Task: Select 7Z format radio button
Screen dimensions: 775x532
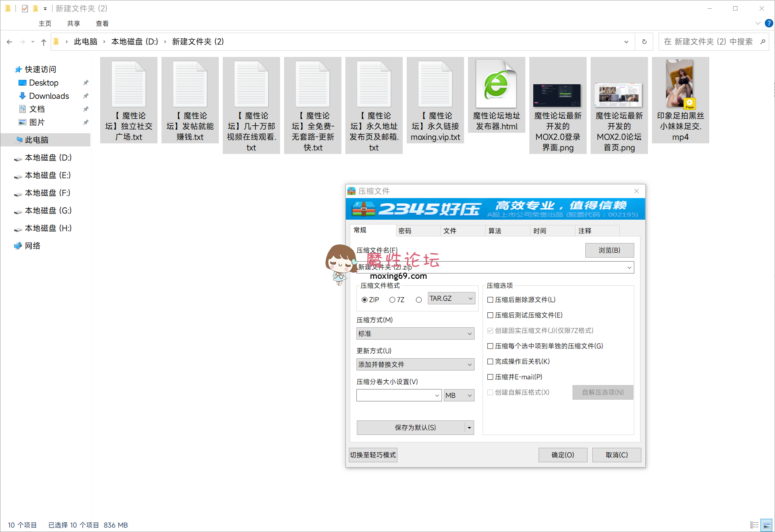Action: tap(392, 300)
